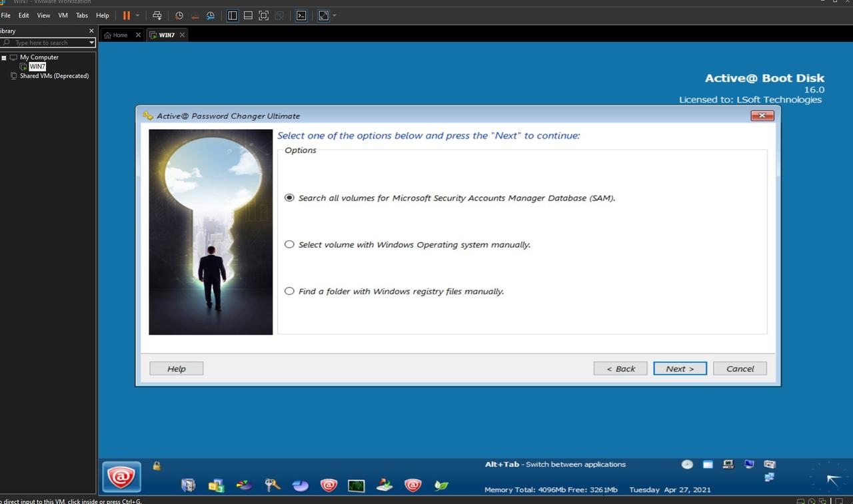
Task: Click the Cancel button
Action: (740, 368)
